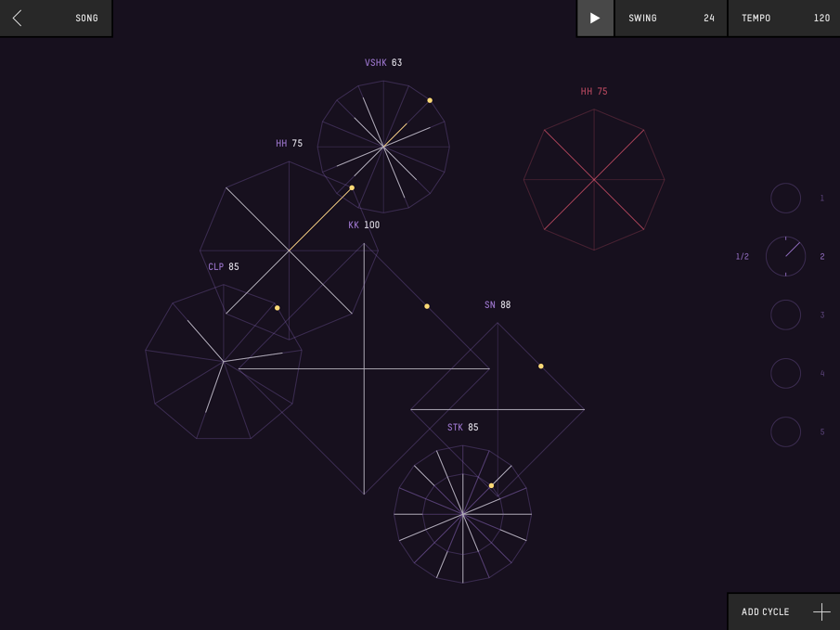Click the plus icon next to Add Cycle
Screen dimensions: 840x630
point(821,611)
